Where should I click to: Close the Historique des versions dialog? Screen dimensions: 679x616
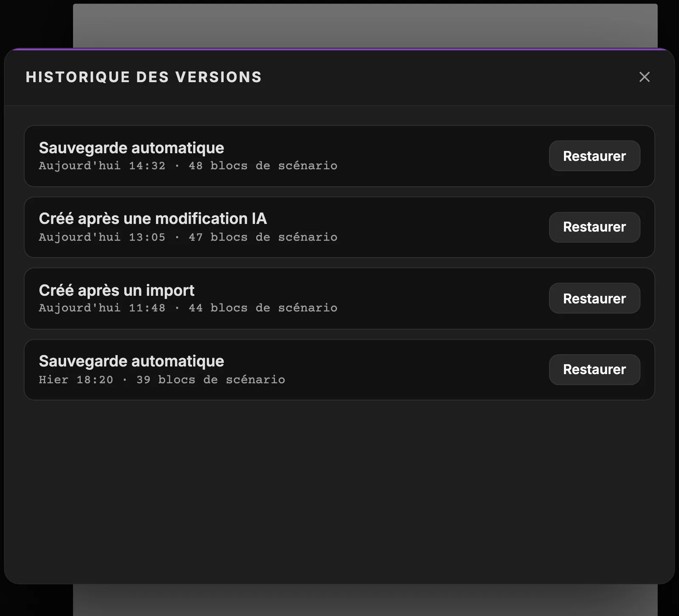[x=644, y=77]
